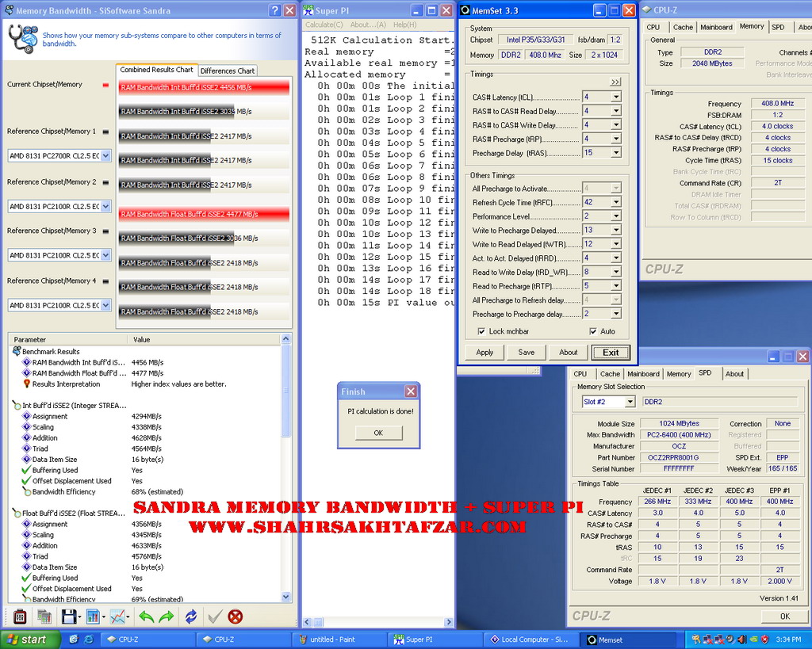Click the volume speaker tray icon
Viewport: 812px width, 649px height.
coord(741,639)
